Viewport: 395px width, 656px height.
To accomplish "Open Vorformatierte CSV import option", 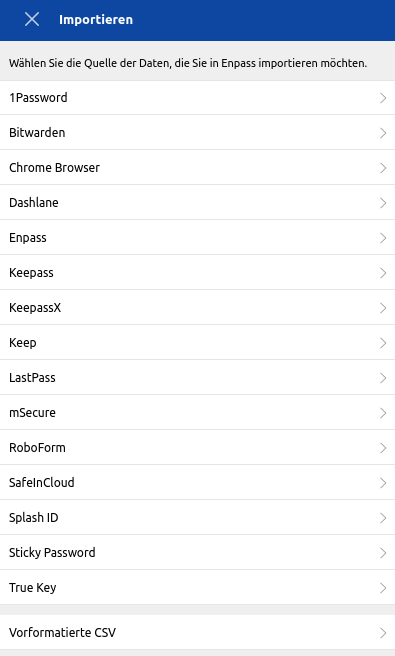I will tap(198, 633).
